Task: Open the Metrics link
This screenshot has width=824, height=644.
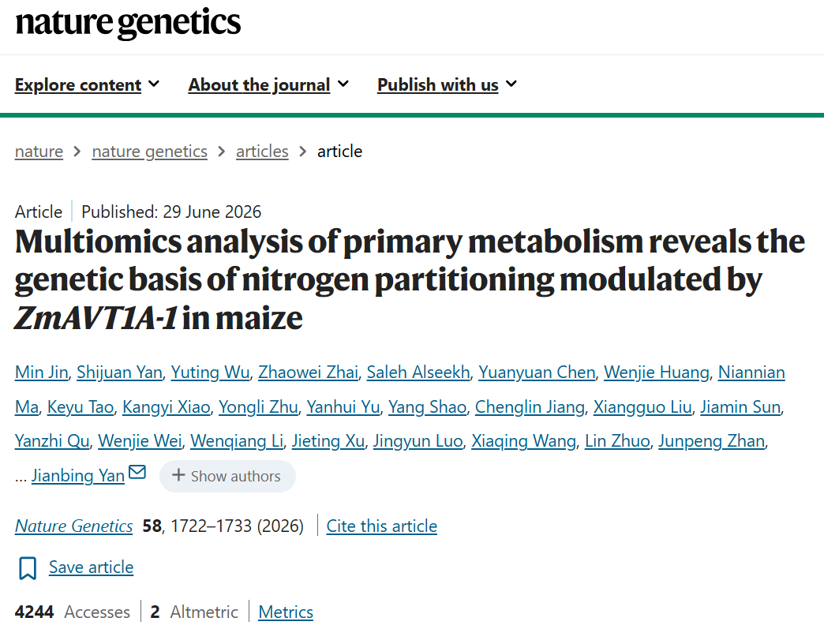Action: point(286,612)
